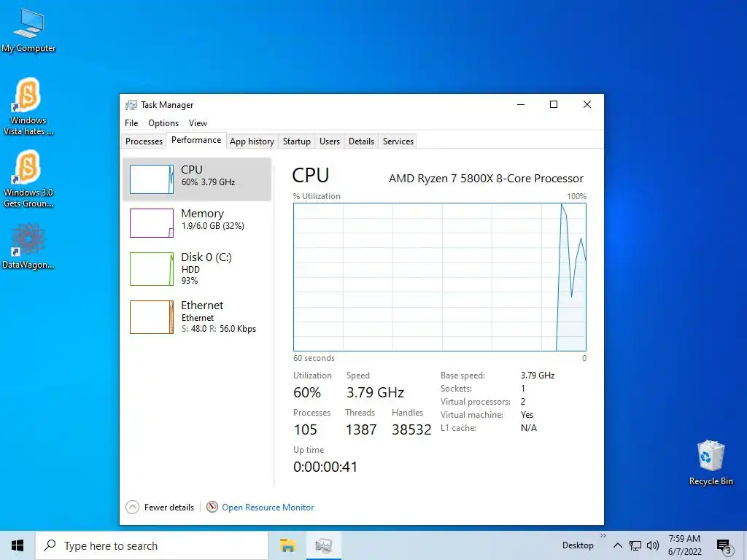The height and width of the screenshot is (560, 747).
Task: Open the network tray icon
Action: point(635,545)
